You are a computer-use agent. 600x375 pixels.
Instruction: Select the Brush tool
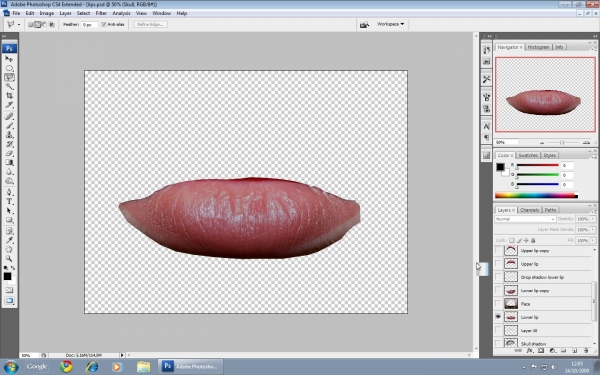[x=9, y=126]
